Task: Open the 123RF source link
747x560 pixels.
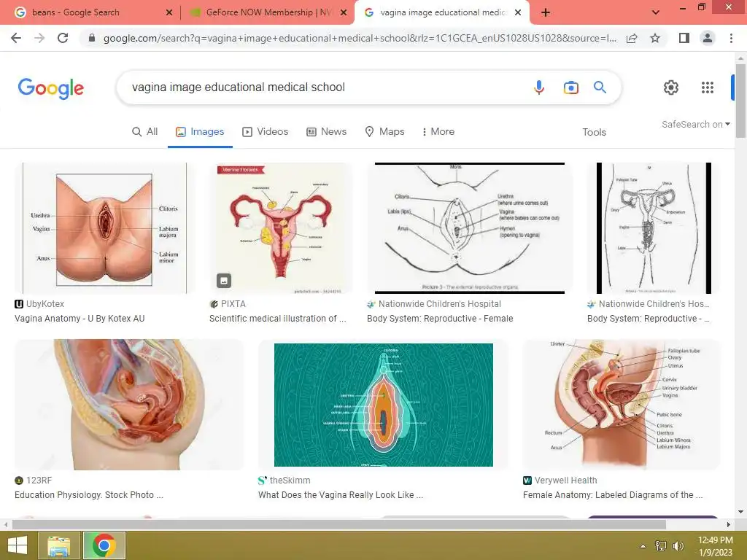Action: (x=34, y=481)
